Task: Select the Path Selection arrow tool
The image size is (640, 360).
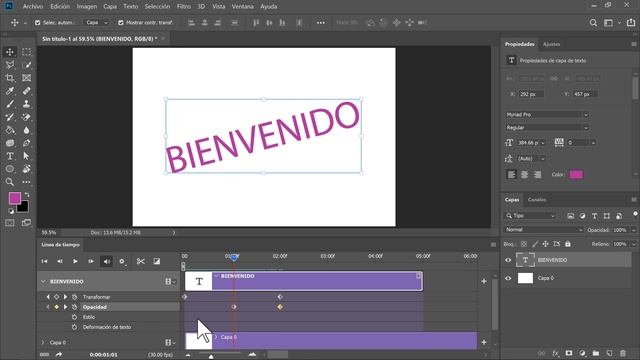Action: (27, 156)
